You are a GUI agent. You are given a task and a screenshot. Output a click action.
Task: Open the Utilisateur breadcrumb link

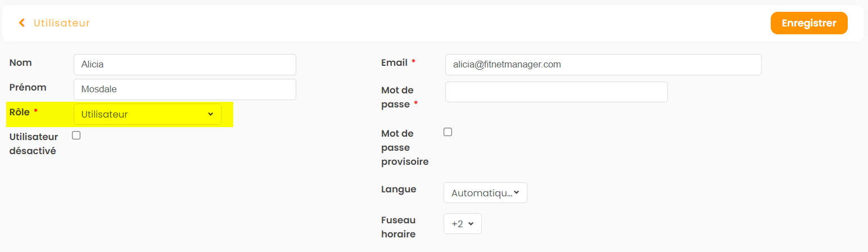click(x=62, y=23)
